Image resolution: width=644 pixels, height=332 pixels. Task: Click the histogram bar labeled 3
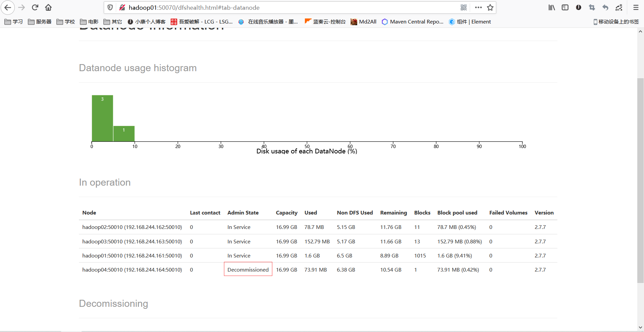(102, 118)
